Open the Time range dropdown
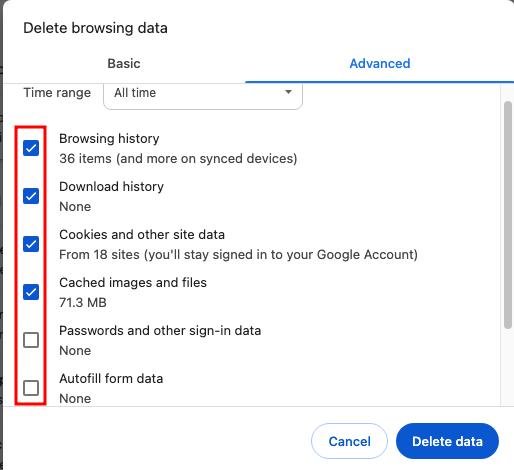514x470 pixels. click(x=203, y=95)
